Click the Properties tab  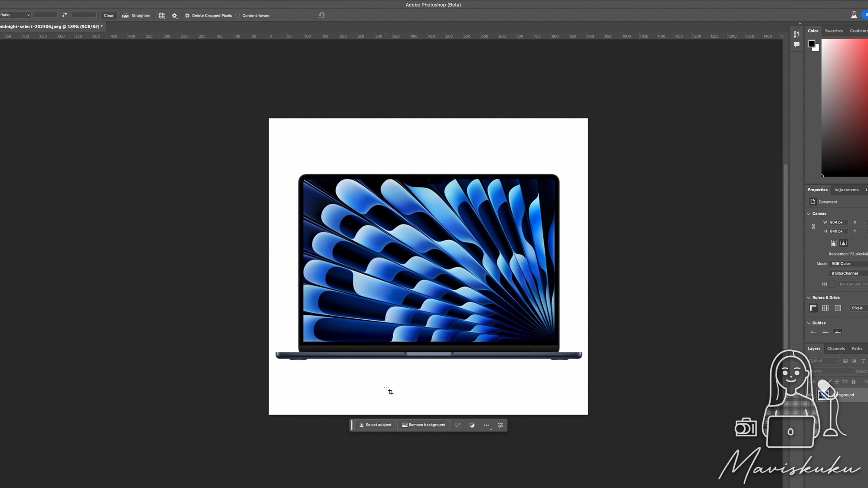pyautogui.click(x=818, y=190)
